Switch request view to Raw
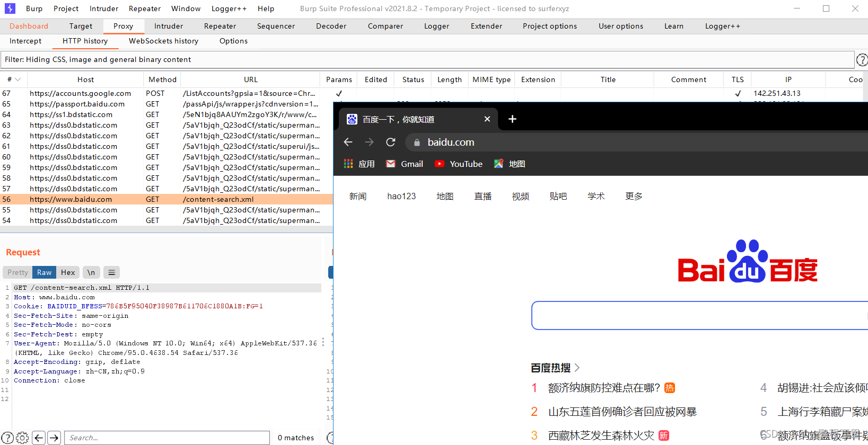Screen dimensions: 868x445 44,272
